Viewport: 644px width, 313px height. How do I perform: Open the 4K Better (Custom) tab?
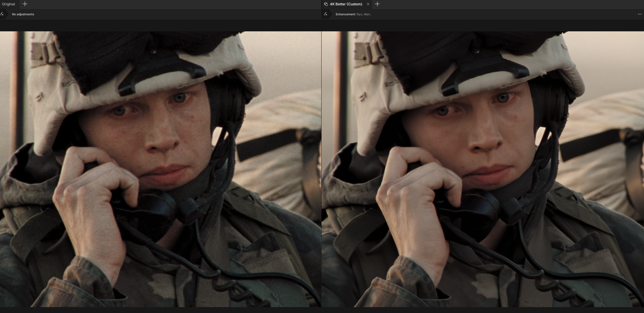[x=346, y=4]
